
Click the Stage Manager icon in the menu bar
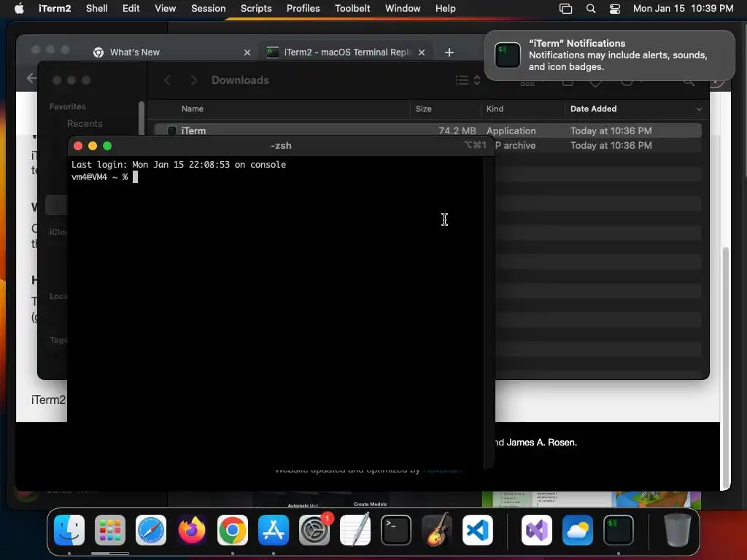565,9
